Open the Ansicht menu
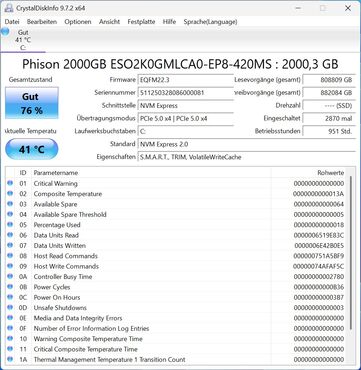The height and width of the screenshot is (370, 361). 109,22
